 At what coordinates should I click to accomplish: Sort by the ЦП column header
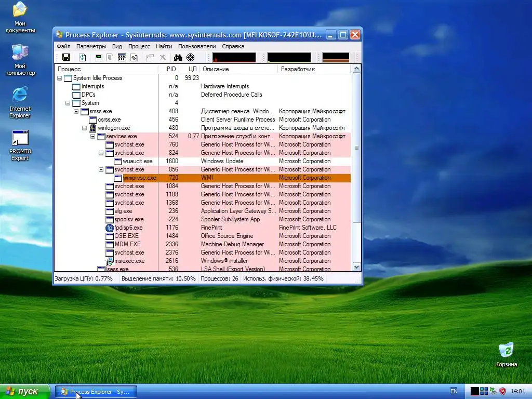pos(189,69)
